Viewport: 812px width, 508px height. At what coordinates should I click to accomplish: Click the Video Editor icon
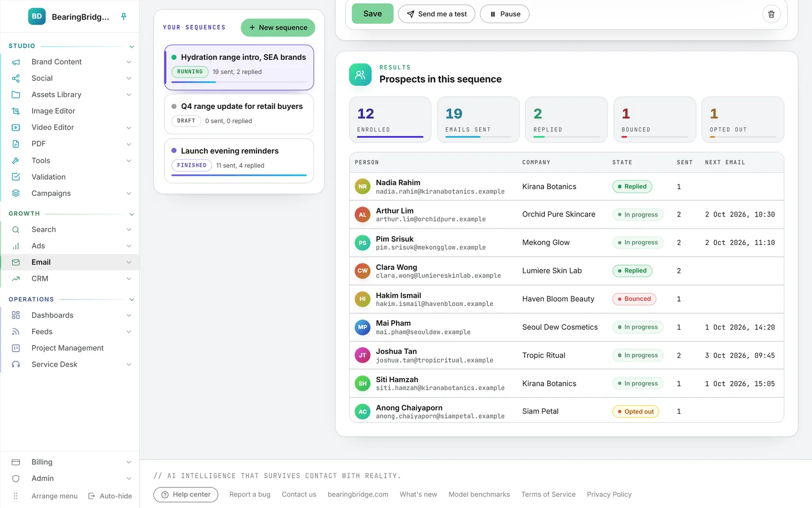click(16, 128)
